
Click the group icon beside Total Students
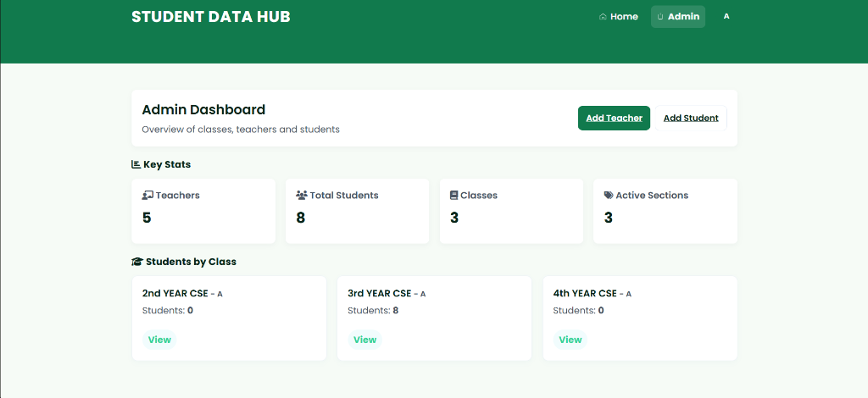301,195
